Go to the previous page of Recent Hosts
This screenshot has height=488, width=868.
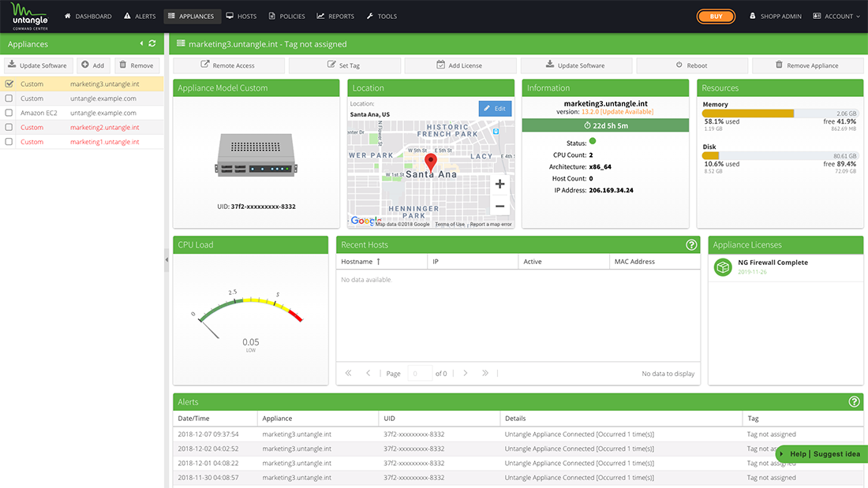[x=369, y=373]
